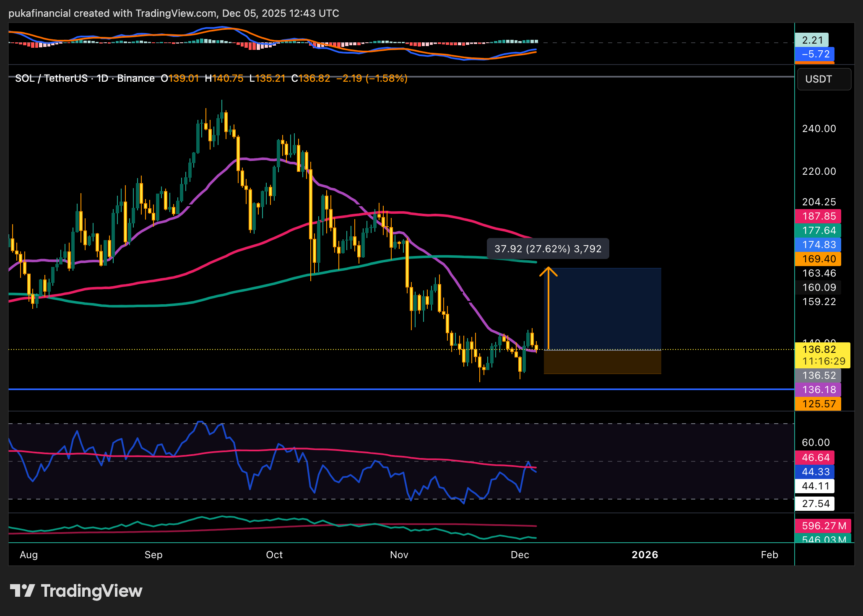
Task: Select the orange 125.57 price label
Action: click(x=818, y=404)
